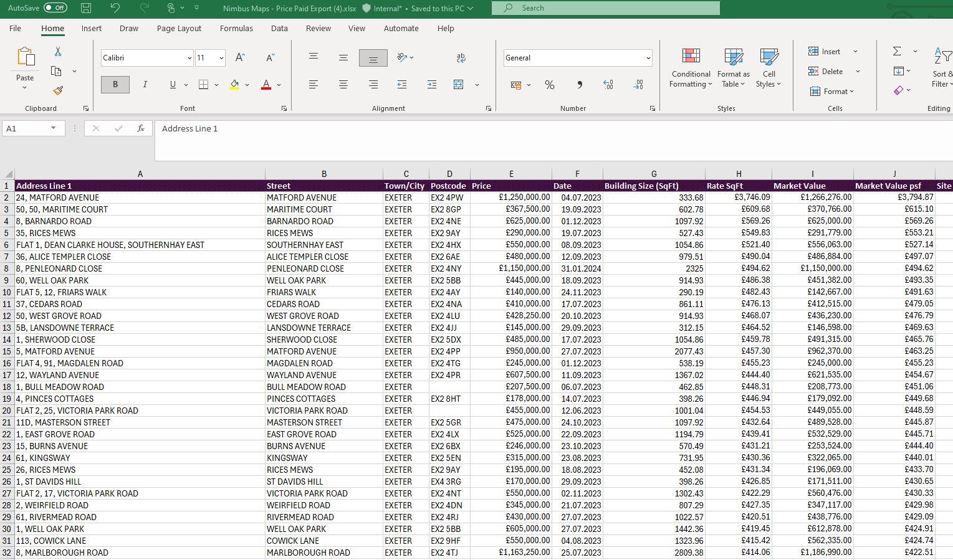Click the Search box in title bar
The height and width of the screenshot is (560, 953).
click(605, 8)
